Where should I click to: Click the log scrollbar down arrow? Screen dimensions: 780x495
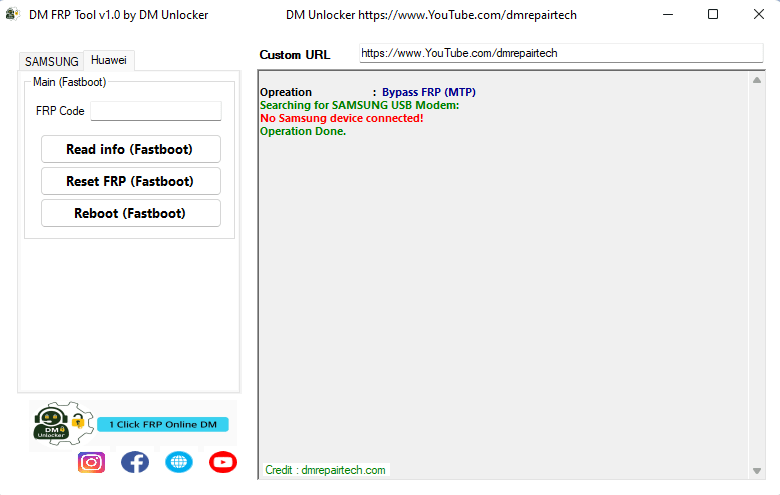click(757, 471)
